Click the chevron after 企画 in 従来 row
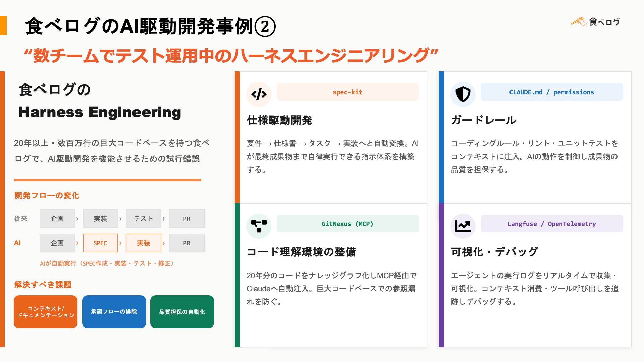This screenshot has height=362, width=644. click(77, 219)
